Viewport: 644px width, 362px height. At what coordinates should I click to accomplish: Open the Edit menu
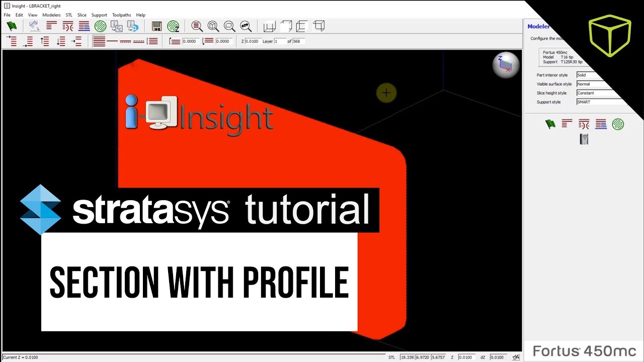[x=19, y=15]
